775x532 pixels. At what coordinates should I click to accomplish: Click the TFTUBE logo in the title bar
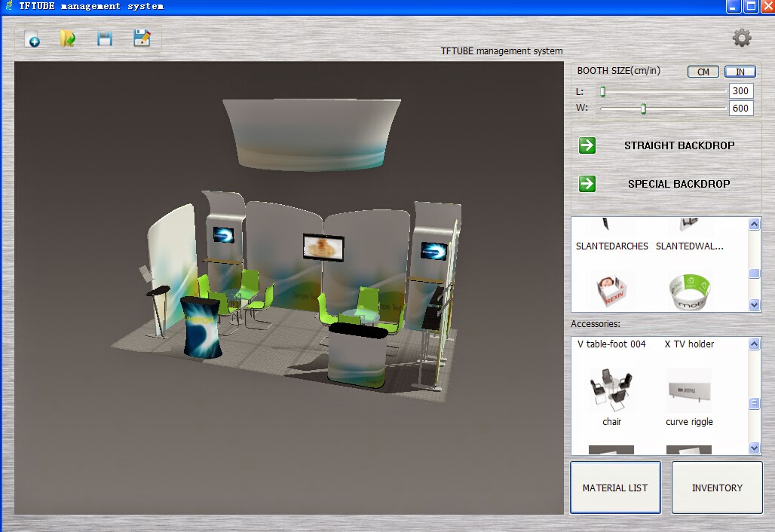pyautogui.click(x=11, y=6)
